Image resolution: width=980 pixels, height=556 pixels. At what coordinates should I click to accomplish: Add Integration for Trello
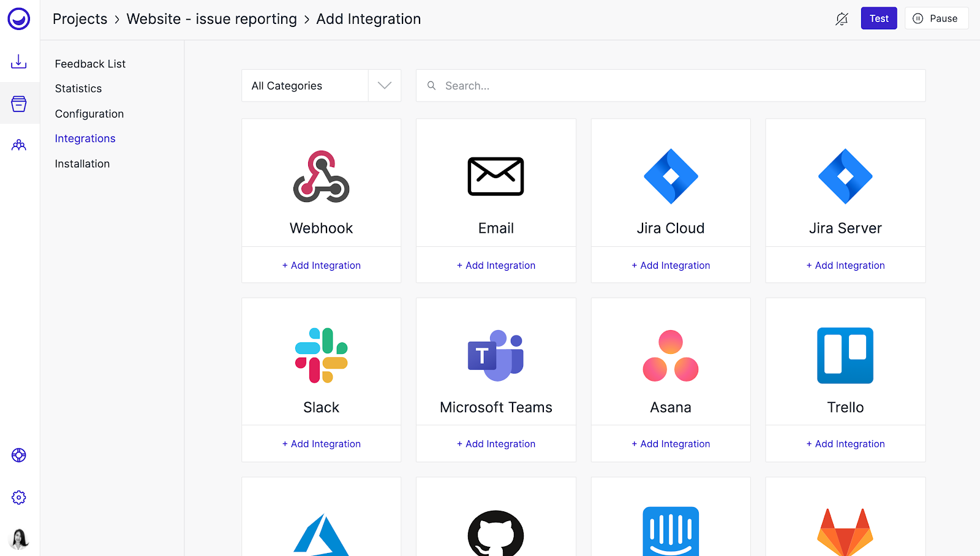[845, 444]
